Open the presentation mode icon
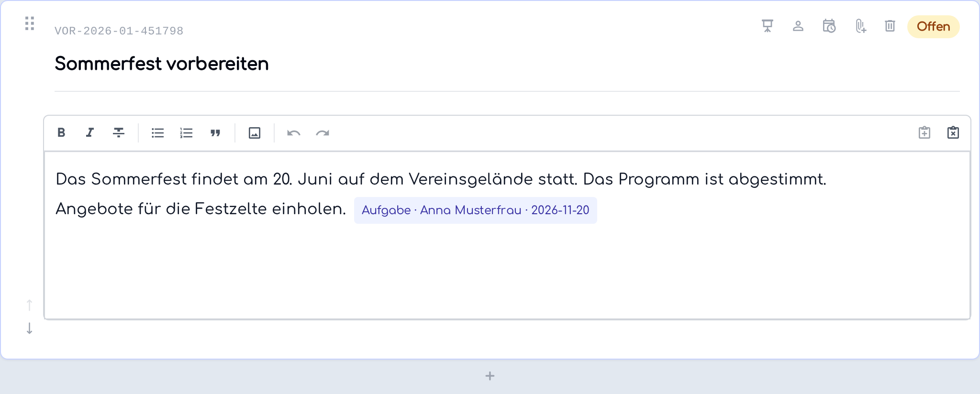Image resolution: width=980 pixels, height=394 pixels. pos(768,26)
